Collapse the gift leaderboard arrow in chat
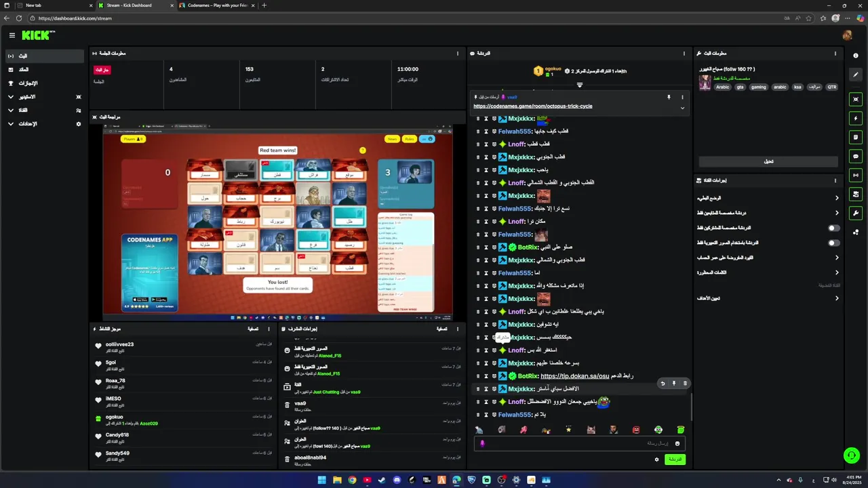 click(579, 85)
